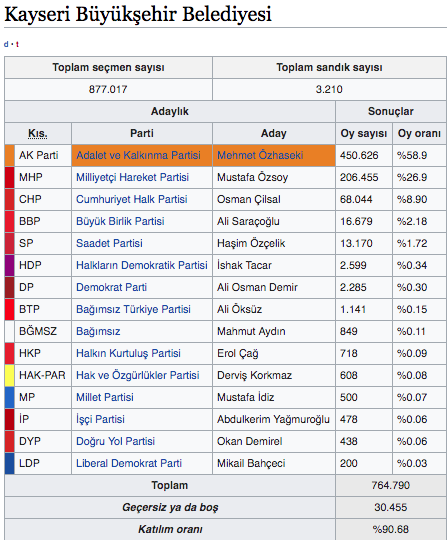The height and width of the screenshot is (540, 447).
Task: Select the dark blue LDP color cell
Action: click(10, 464)
